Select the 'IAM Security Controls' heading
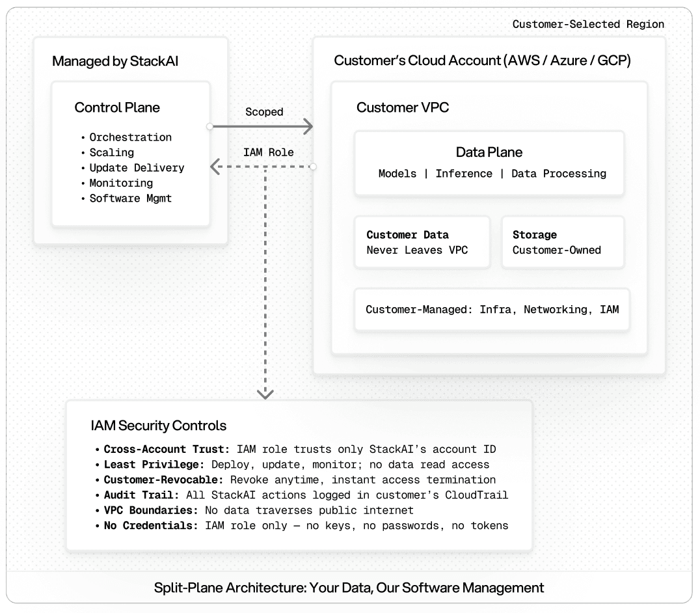The height and width of the screenshot is (613, 700). pos(158,426)
